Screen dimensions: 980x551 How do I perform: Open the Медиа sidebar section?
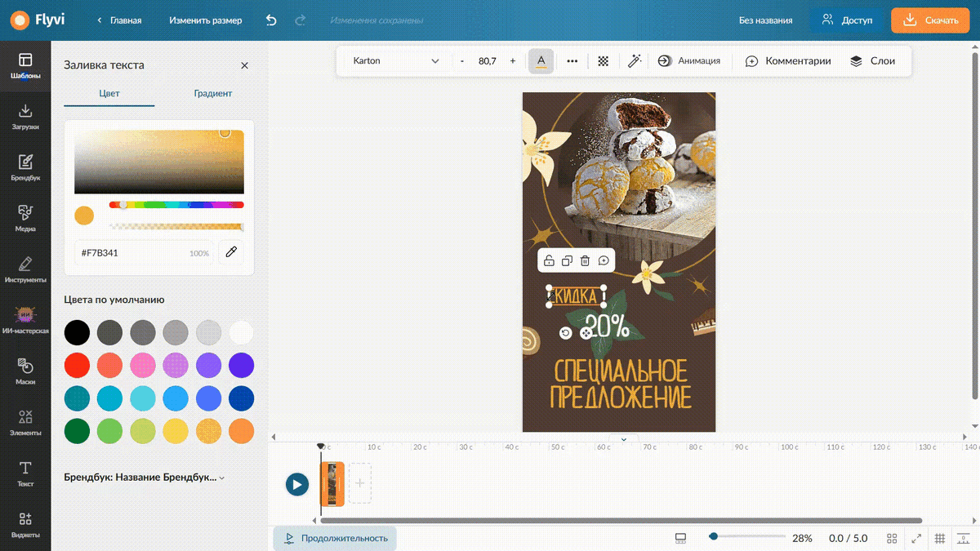(x=25, y=218)
